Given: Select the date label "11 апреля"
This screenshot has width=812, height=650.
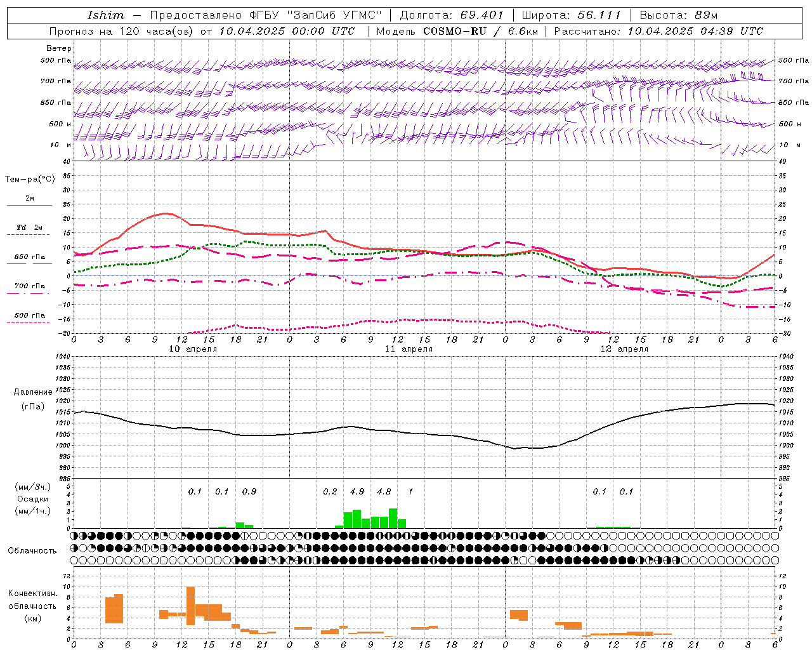Looking at the screenshot, I should pyautogui.click(x=409, y=348).
